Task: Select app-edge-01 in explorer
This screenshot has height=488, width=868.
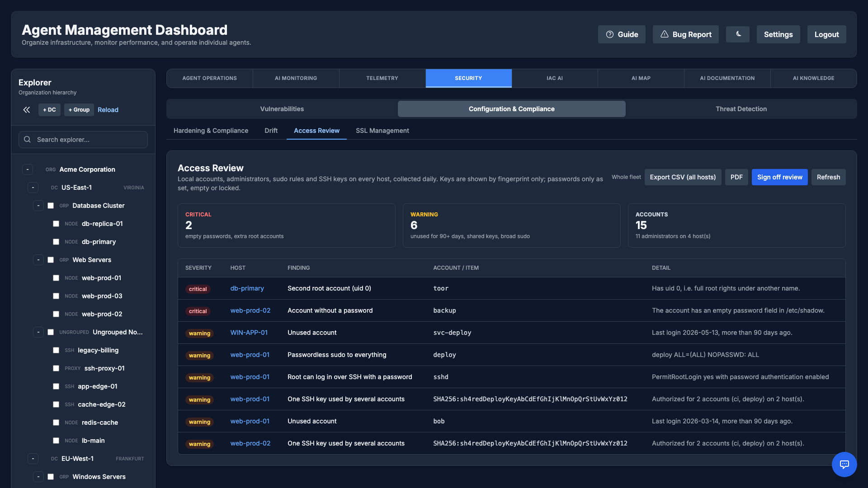Action: tap(98, 386)
